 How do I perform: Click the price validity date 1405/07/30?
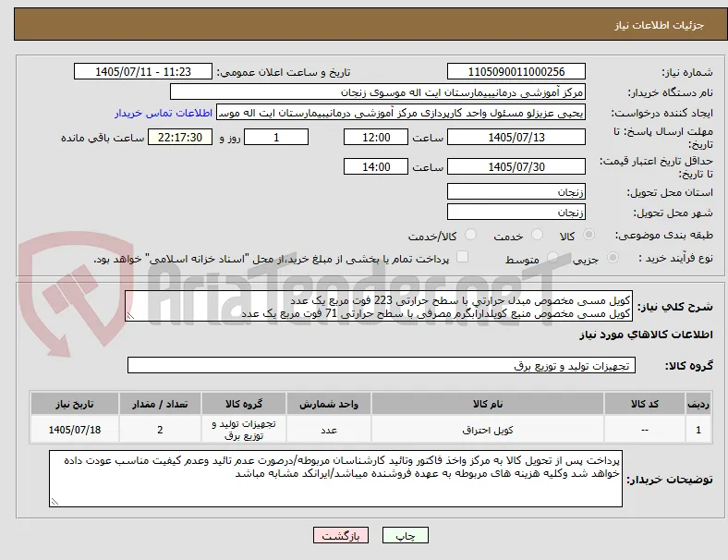516,166
